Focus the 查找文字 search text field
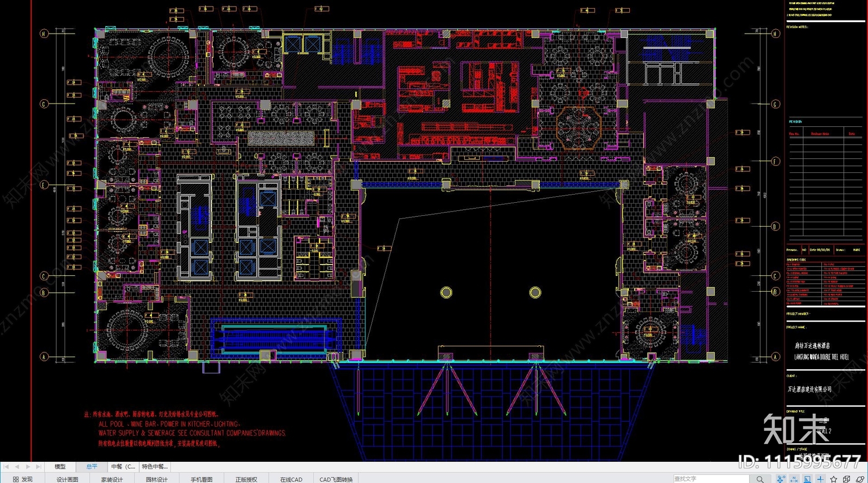This screenshot has height=483, width=868. (x=711, y=479)
